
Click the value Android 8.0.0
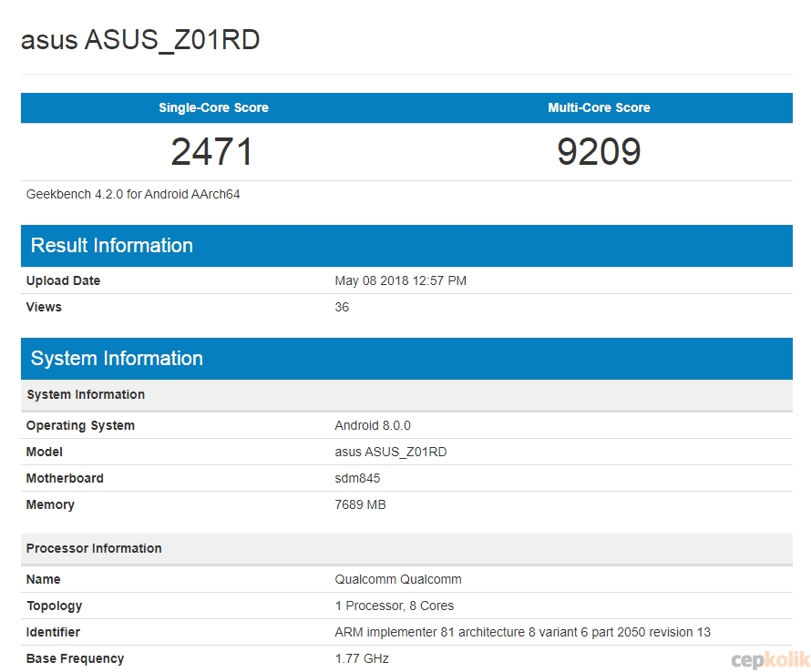pos(373,425)
